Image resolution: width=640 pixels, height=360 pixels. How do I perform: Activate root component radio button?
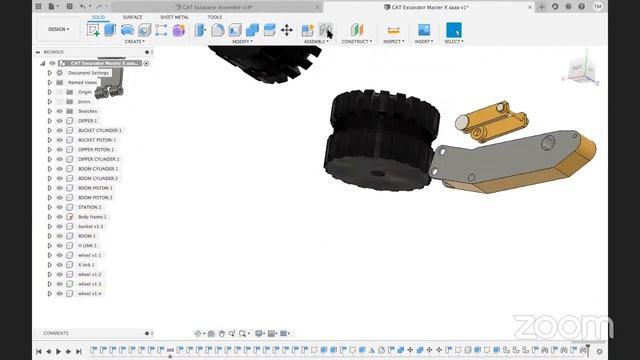point(146,63)
